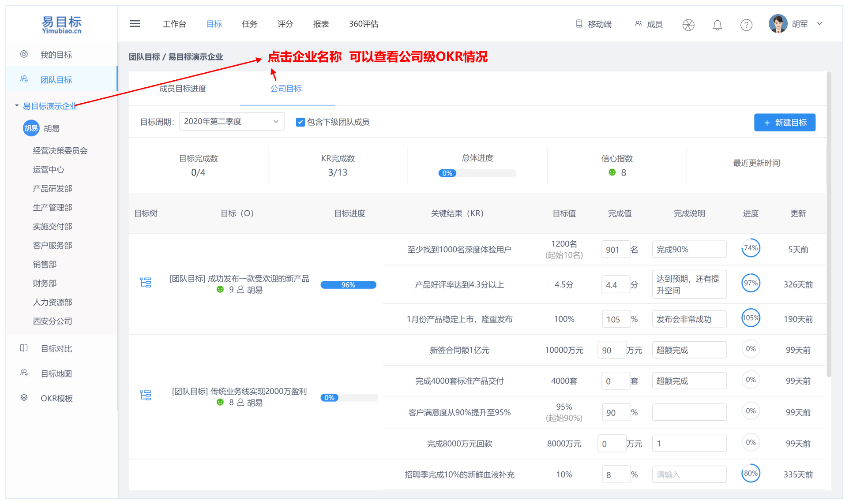Screen dimensions: 849x504
Task: Toggle 包含下级团队成员 checkbox
Action: coord(300,122)
